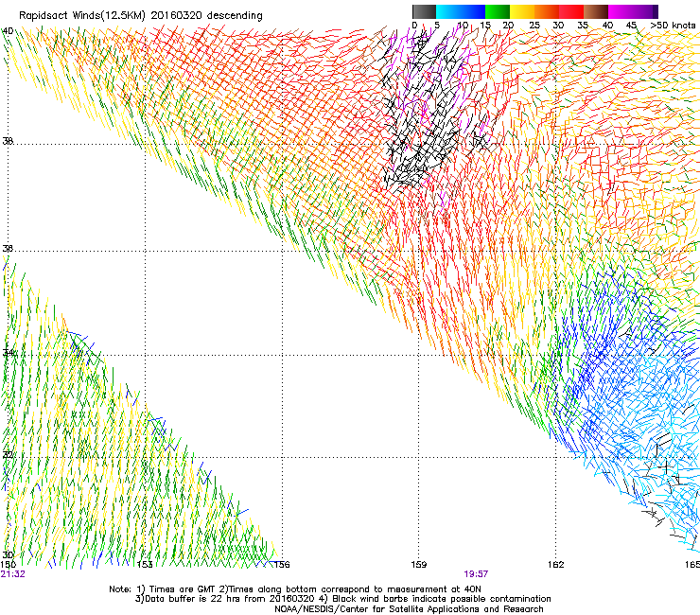Click the chart title 'Rapidscat Winds(12.5KM) 20160320 descending'

pos(141,16)
